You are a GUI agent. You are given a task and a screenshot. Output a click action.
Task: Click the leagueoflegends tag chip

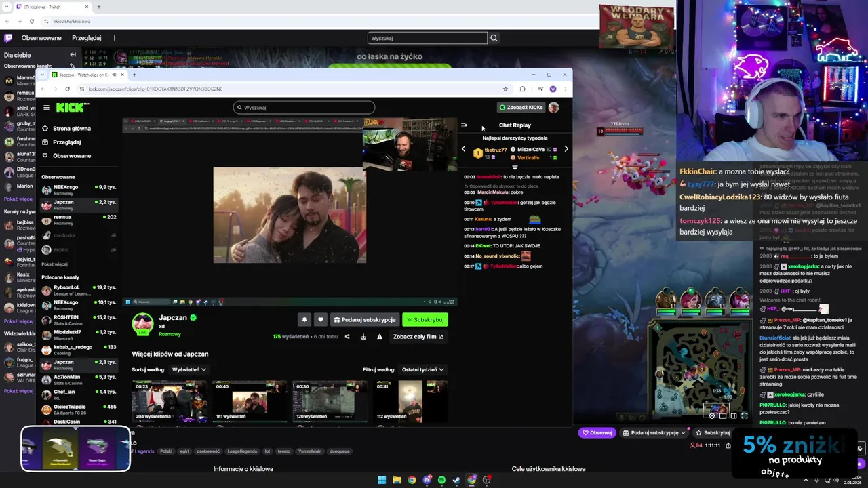(243, 451)
